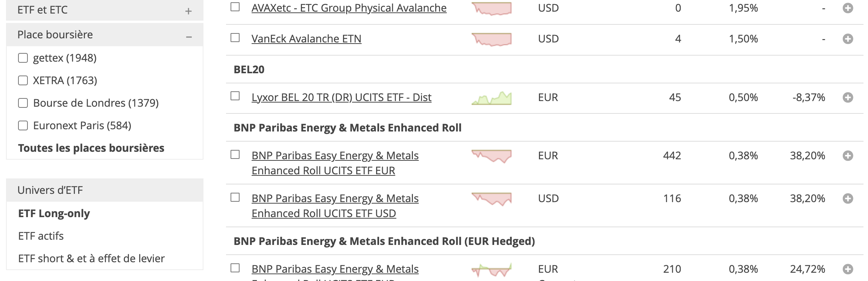The height and width of the screenshot is (281, 868).
Task: Open mini chart for VanEck Avalanche ETN
Action: point(491,39)
